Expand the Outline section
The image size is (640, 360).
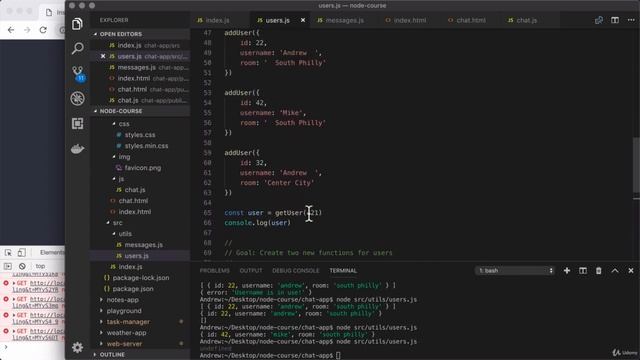point(140,355)
